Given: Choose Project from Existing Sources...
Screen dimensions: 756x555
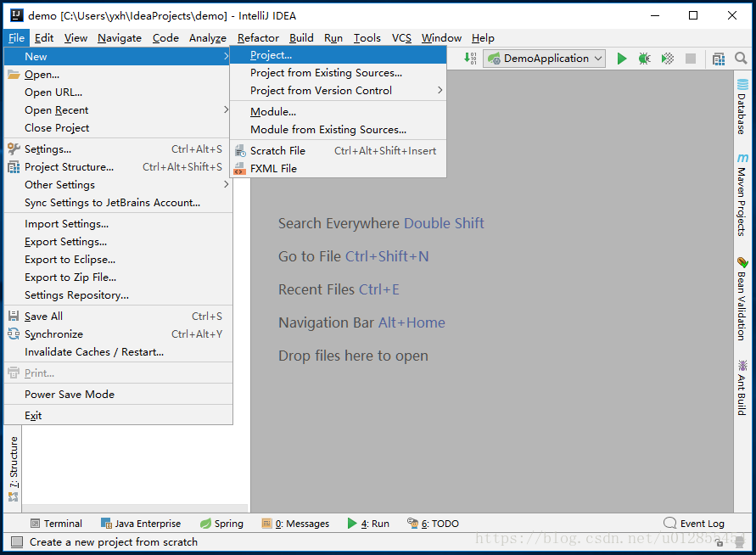Looking at the screenshot, I should click(x=338, y=73).
